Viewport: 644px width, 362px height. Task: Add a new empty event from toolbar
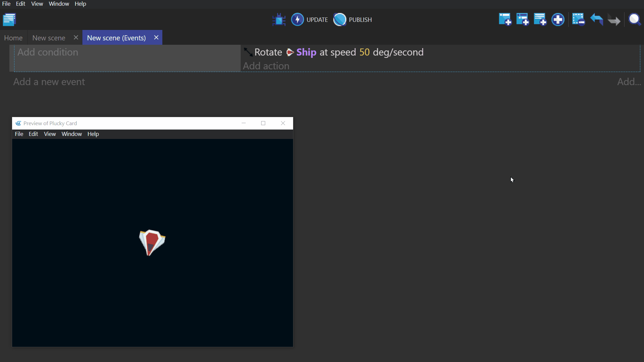[505, 20]
